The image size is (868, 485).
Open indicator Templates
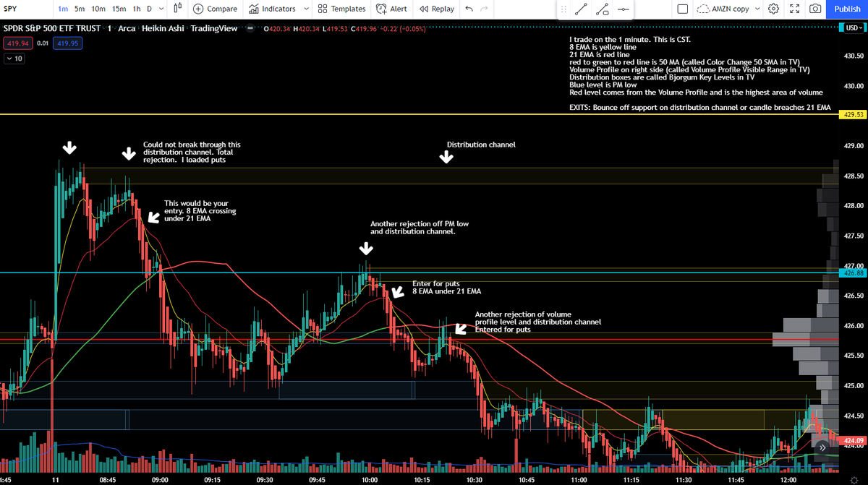coord(341,9)
